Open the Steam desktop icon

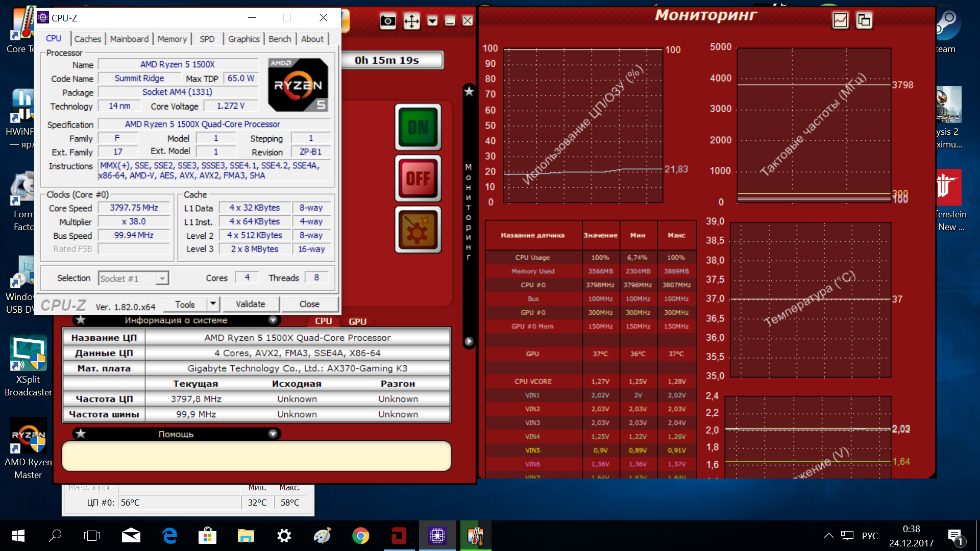[947, 30]
